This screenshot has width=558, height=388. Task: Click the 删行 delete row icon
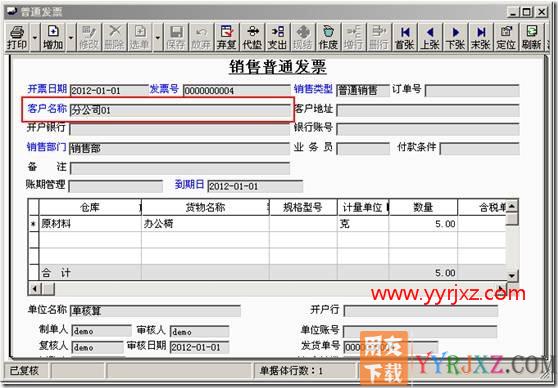379,37
